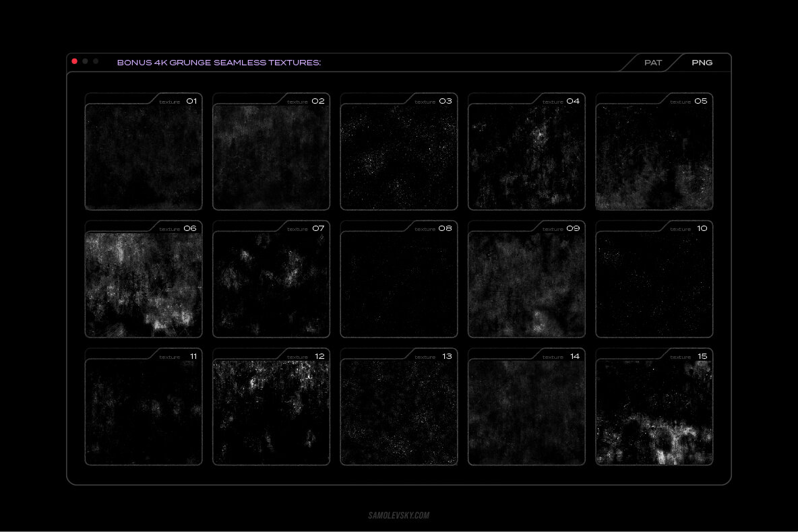The width and height of the screenshot is (798, 532).
Task: Visit the samolevsky.com link
Action: tap(399, 516)
